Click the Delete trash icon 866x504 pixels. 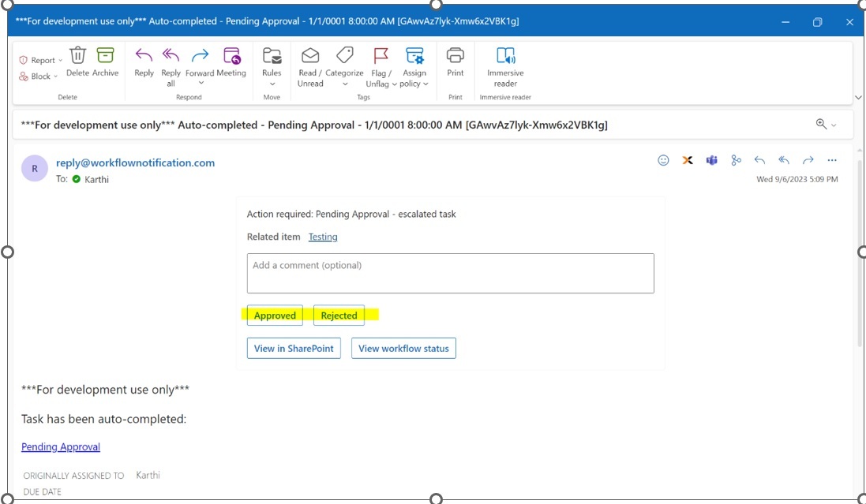tap(77, 57)
